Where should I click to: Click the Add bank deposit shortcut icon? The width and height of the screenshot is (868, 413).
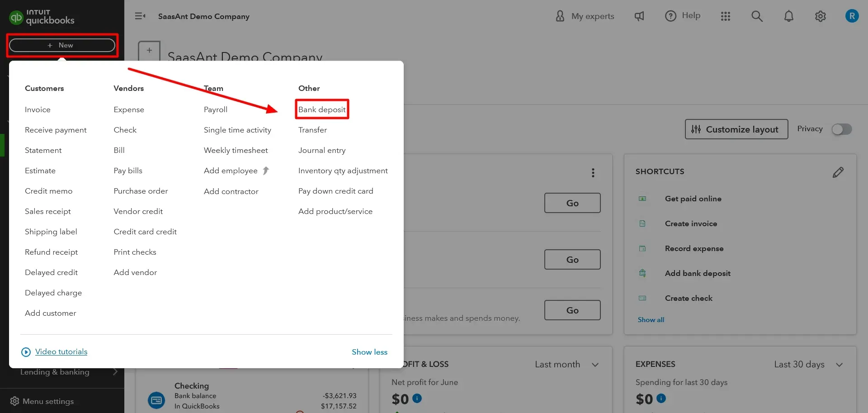pos(642,273)
